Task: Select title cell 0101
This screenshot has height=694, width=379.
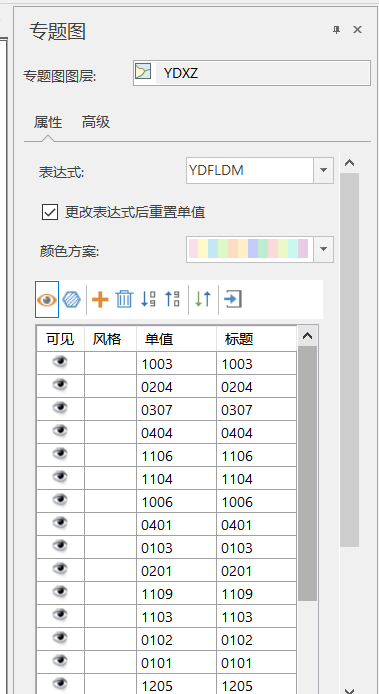Action: (x=256, y=662)
